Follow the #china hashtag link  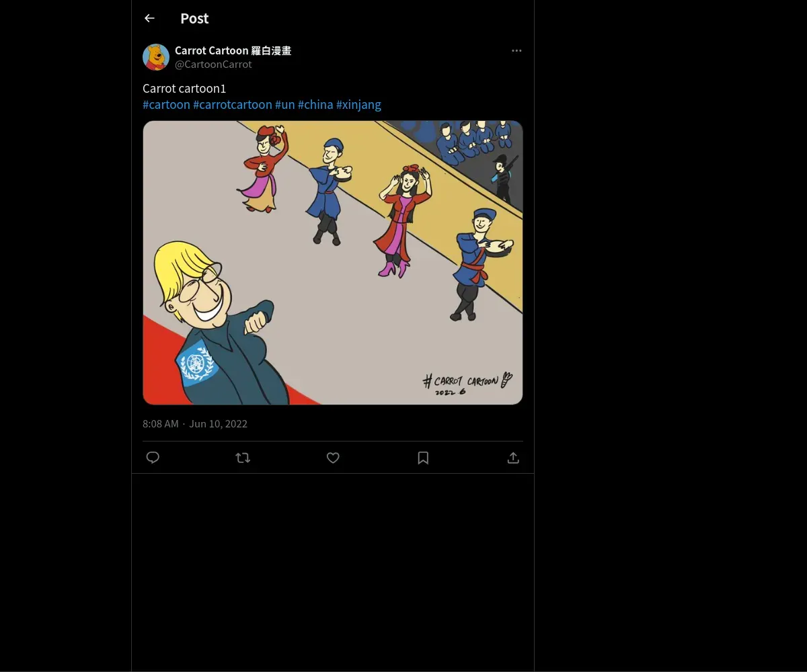(315, 105)
